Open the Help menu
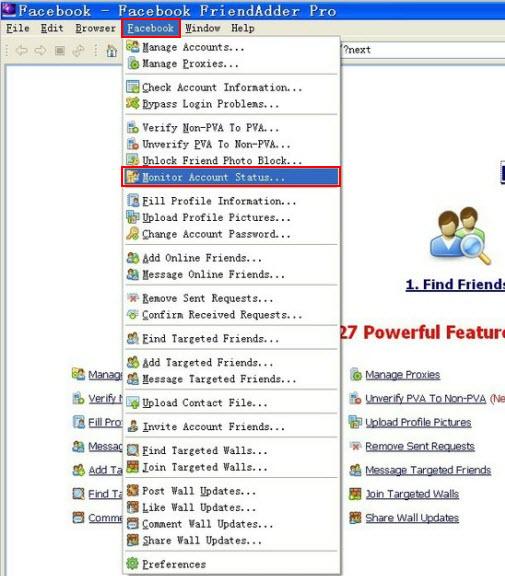This screenshot has height=576, width=505. [242, 28]
